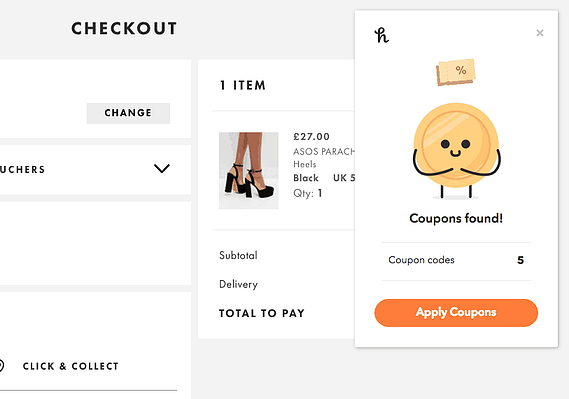Viewport: 569px width, 399px height.
Task: Click the black platform heels thumbnail
Action: [249, 170]
